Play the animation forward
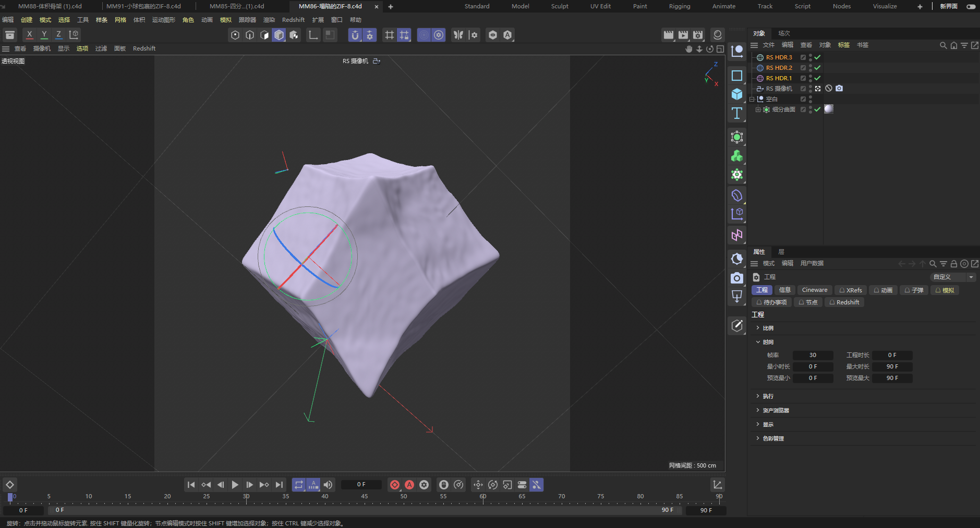980x528 pixels. click(235, 485)
